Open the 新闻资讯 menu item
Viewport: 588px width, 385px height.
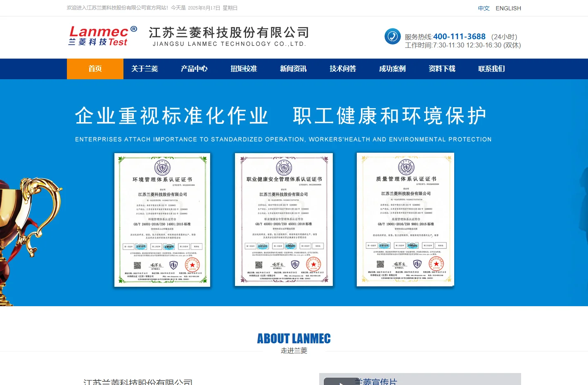293,69
